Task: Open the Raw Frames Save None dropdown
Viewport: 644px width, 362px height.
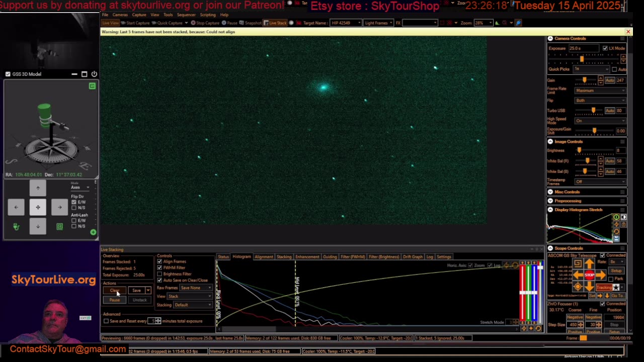Action: [x=196, y=288]
